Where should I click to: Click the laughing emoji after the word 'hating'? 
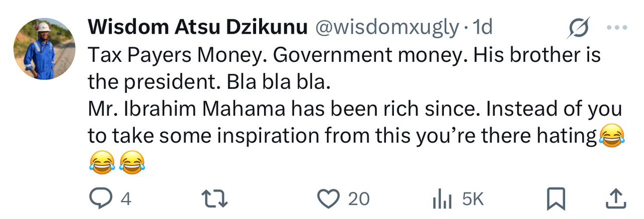pyautogui.click(x=612, y=136)
